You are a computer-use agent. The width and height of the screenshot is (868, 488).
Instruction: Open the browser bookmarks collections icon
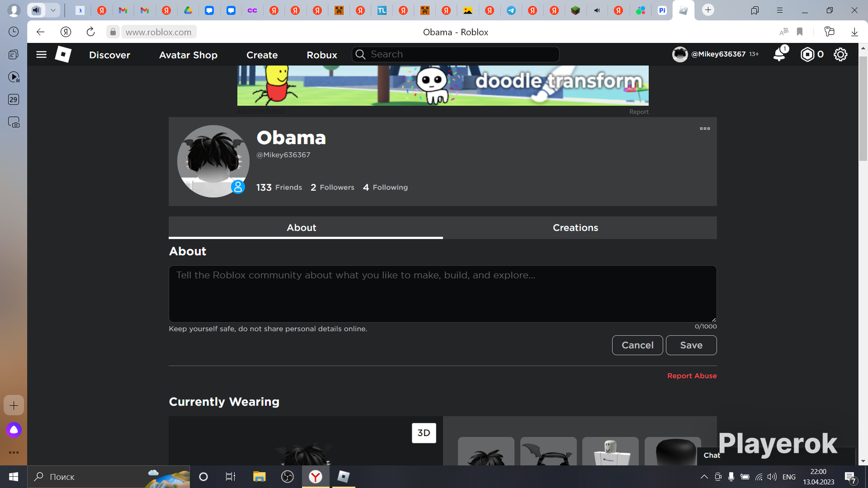[755, 10]
